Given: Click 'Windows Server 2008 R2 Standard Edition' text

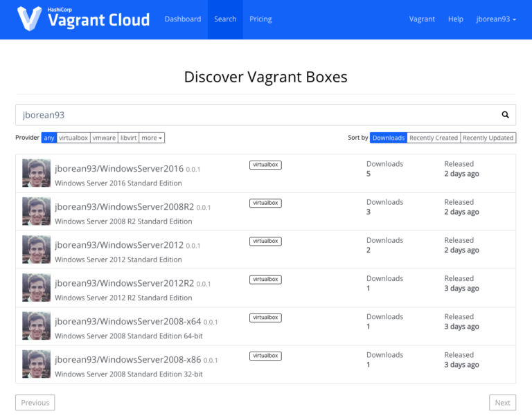Looking at the screenshot, I should [x=123, y=221].
